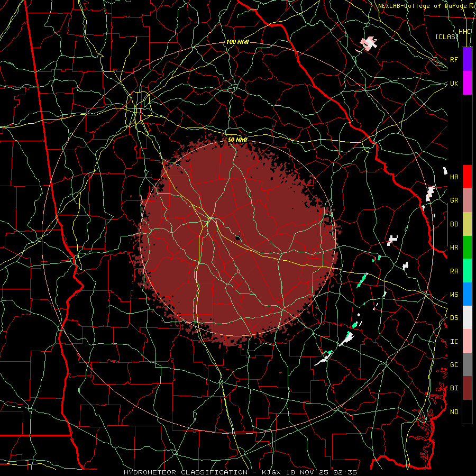Click the 50 NMI range ring label
The height and width of the screenshot is (476, 476).
[x=237, y=140]
